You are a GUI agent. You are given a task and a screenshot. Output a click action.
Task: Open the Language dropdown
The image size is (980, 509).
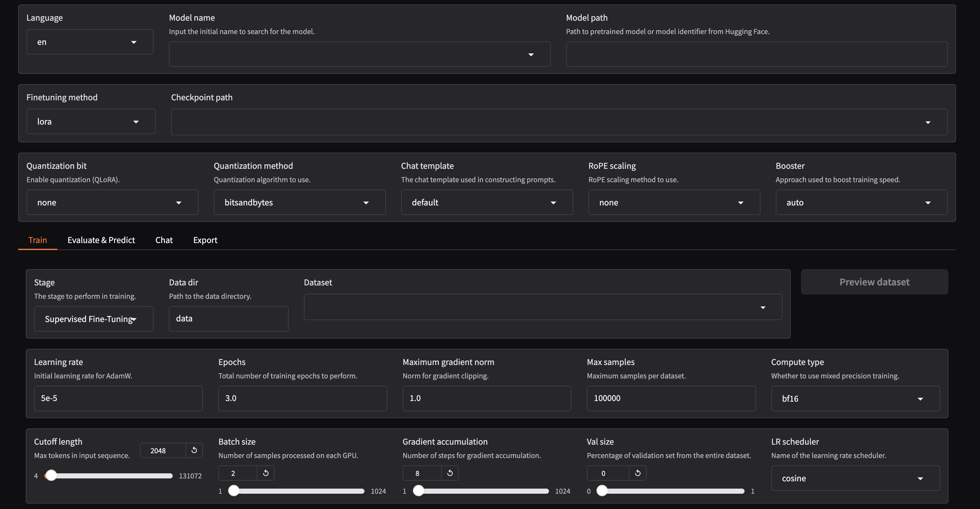pyautogui.click(x=90, y=42)
